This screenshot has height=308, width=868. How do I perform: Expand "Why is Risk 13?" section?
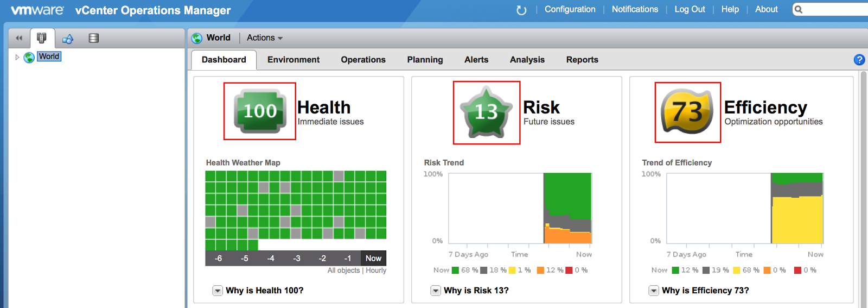(x=436, y=291)
